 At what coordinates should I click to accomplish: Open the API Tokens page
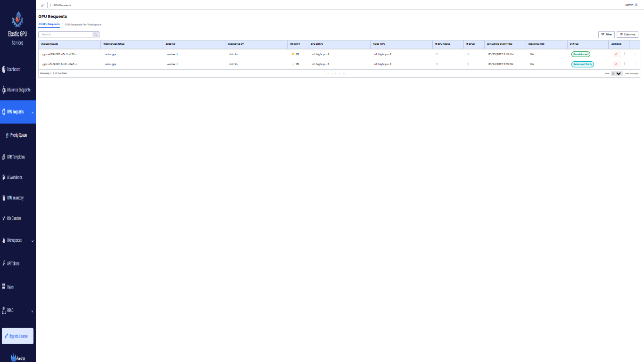(13, 264)
